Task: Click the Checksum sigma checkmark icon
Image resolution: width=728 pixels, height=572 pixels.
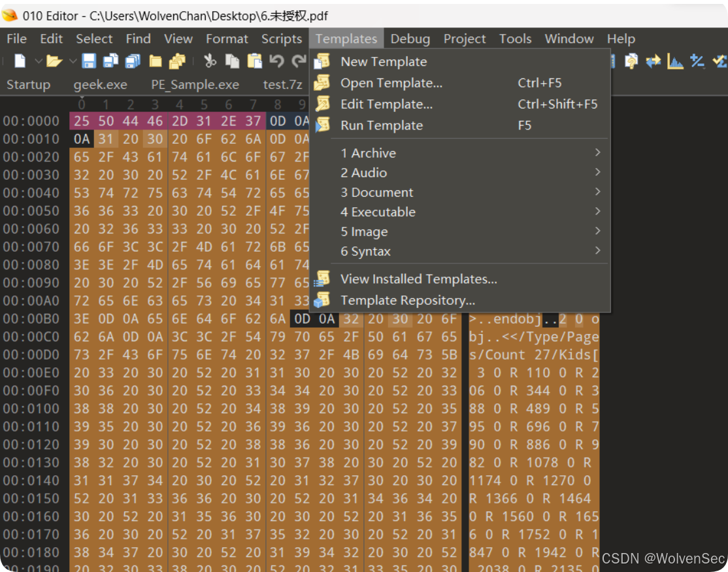Action: (x=720, y=61)
